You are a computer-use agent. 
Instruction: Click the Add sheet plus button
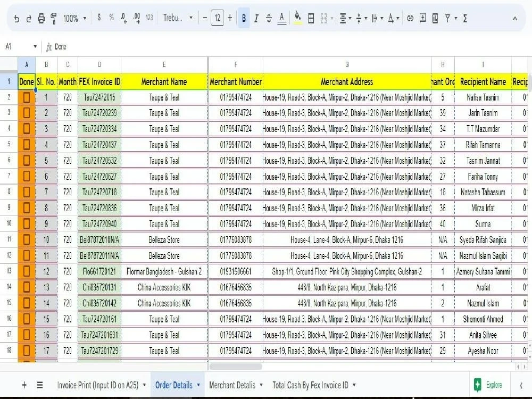[x=24, y=385]
